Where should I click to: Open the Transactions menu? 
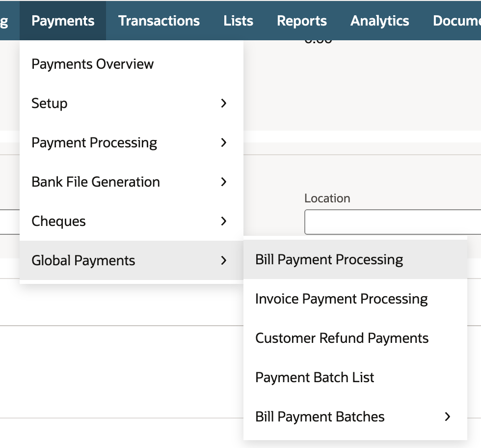click(x=159, y=21)
